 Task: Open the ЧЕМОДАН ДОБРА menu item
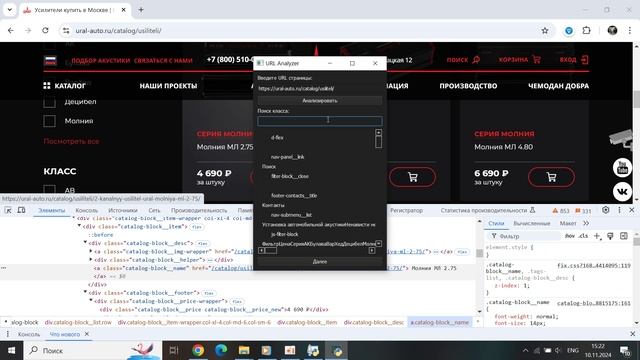558,86
